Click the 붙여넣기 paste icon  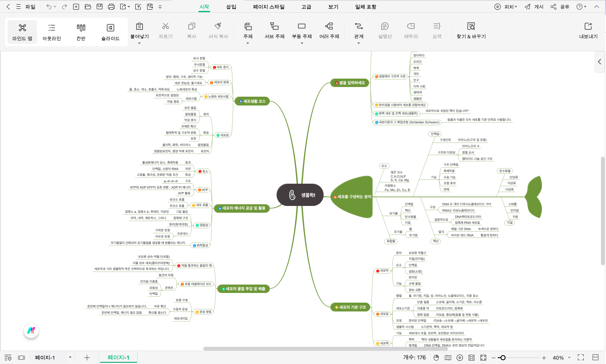coord(140,26)
